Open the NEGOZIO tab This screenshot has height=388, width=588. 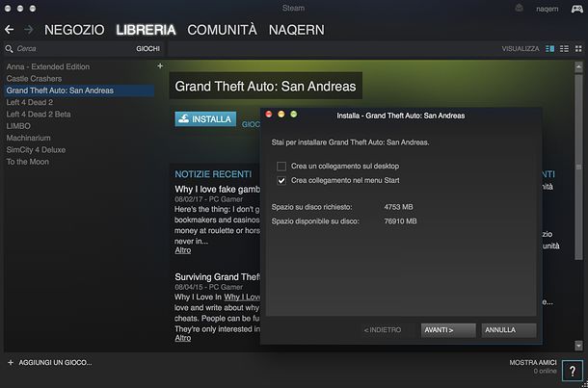[74, 30]
